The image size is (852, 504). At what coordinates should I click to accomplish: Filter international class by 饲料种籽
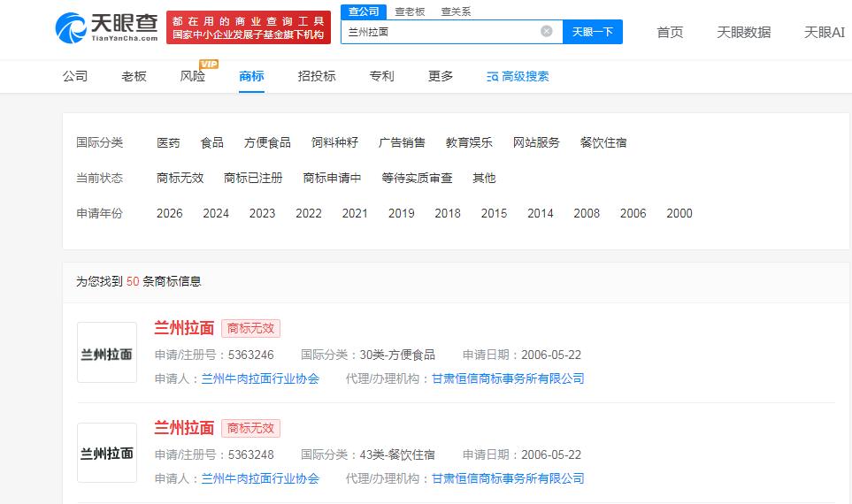tap(334, 143)
